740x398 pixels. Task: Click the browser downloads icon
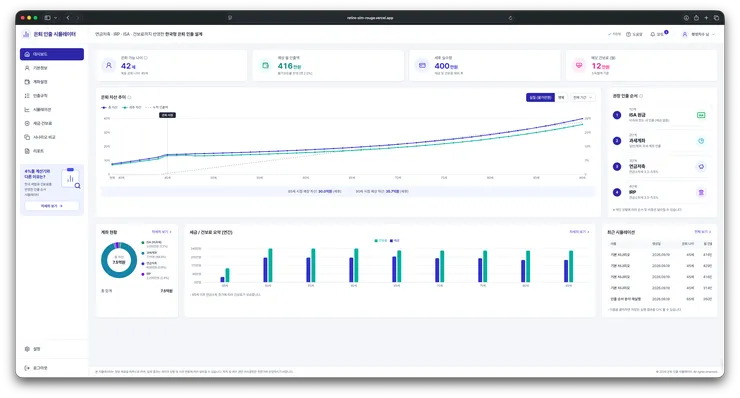[x=686, y=18]
